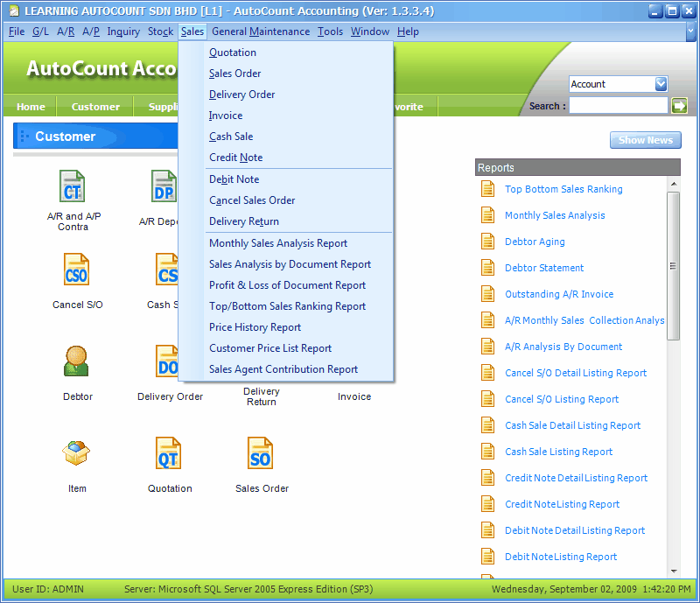Open A/R Monthly Sales Collection Analysis link
The width and height of the screenshot is (700, 603).
coord(584,320)
